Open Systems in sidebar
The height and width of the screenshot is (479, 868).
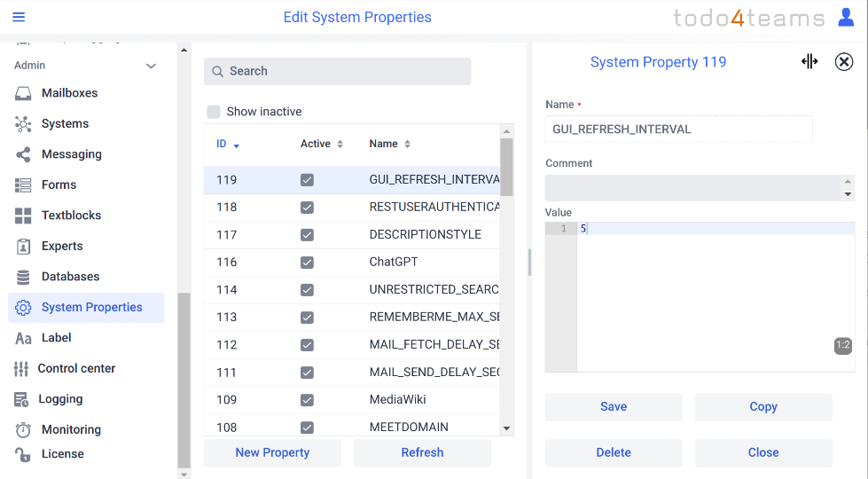click(65, 123)
